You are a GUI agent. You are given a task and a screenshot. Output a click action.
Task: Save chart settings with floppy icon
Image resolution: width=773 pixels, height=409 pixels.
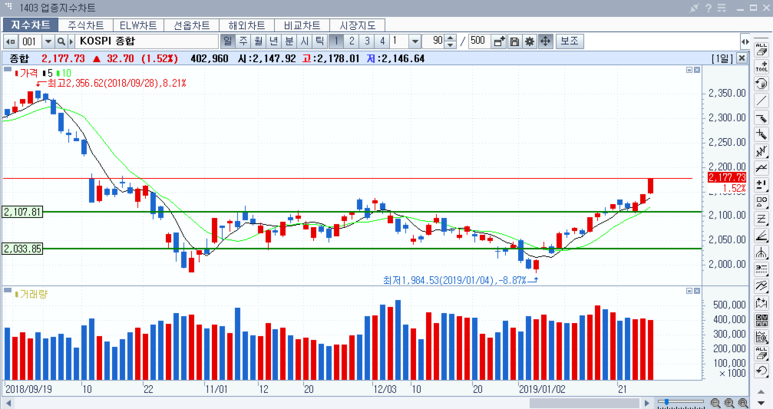tap(514, 41)
